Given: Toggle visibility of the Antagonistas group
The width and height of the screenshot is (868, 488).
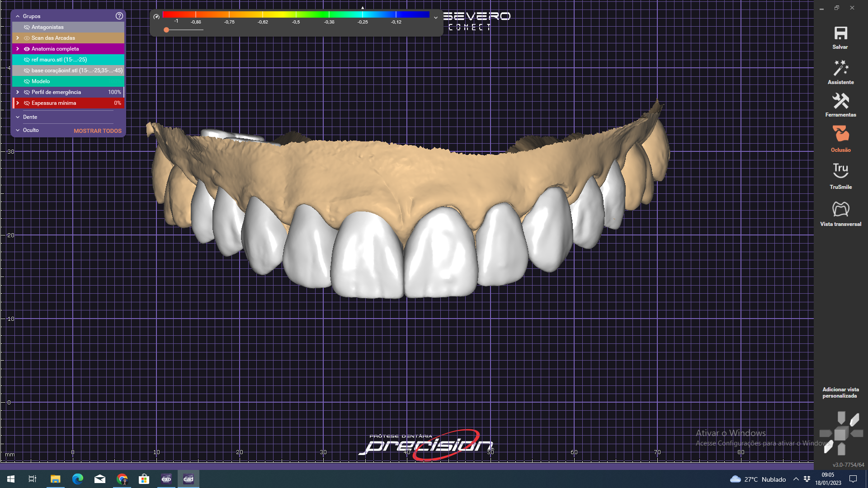Looking at the screenshot, I should [27, 27].
